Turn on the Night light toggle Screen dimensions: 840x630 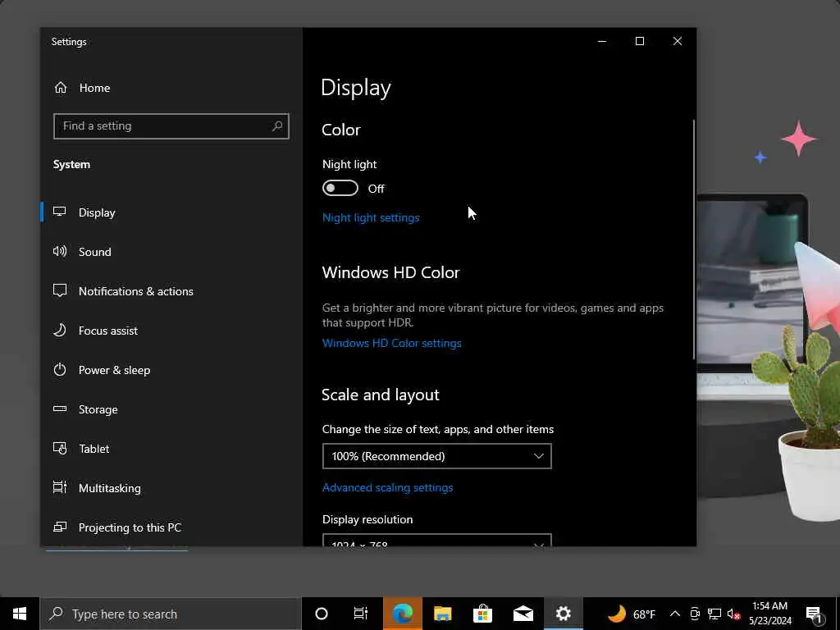[x=340, y=188]
